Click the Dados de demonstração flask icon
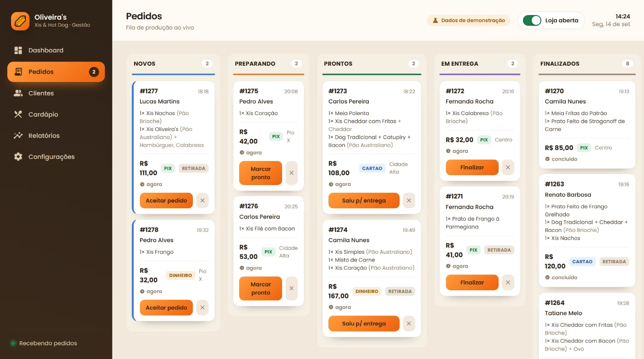 (x=435, y=20)
